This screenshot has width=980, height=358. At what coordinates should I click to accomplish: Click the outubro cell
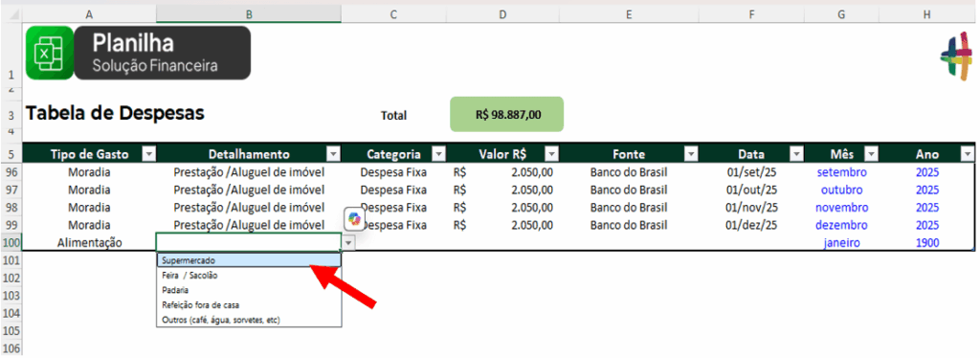(x=841, y=190)
